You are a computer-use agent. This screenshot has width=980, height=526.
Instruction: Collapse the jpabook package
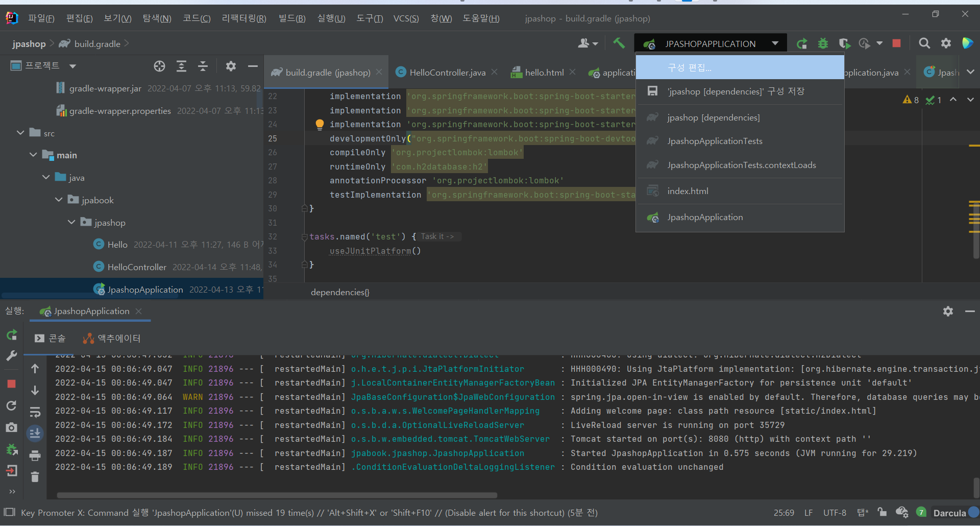coord(59,200)
